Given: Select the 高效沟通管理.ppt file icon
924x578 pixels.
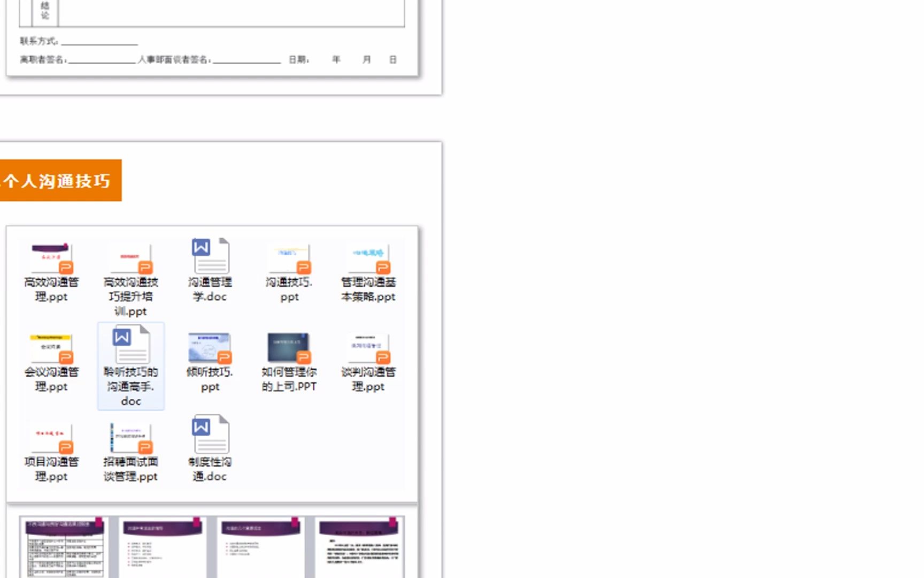Looking at the screenshot, I should tap(51, 258).
